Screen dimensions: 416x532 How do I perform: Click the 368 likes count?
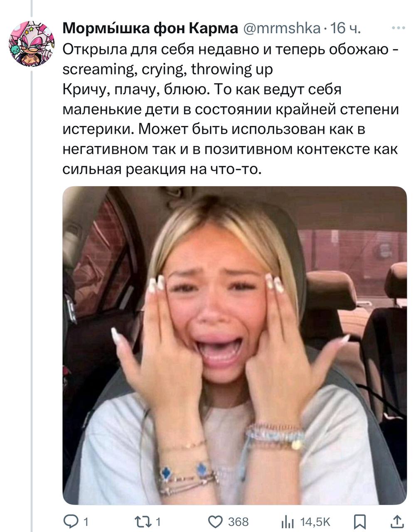click(239, 522)
